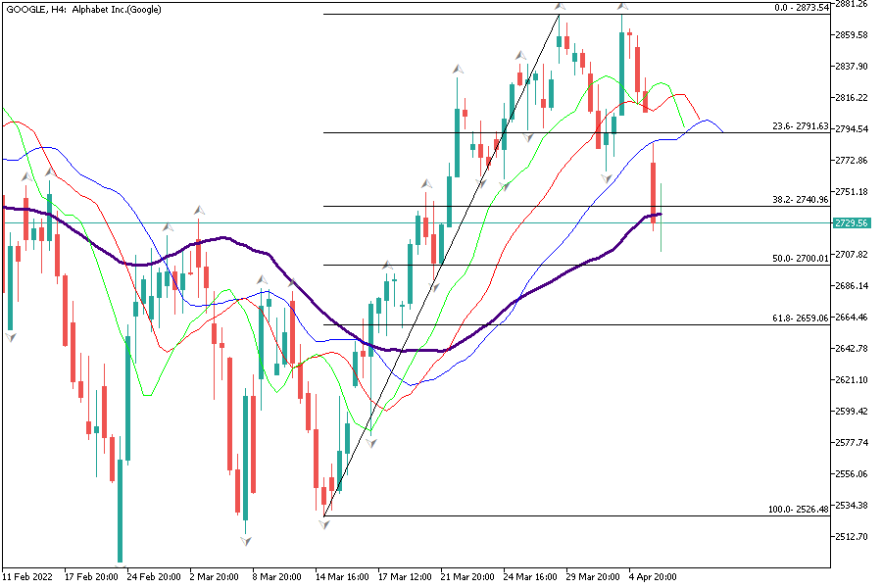Image resolution: width=882 pixels, height=588 pixels.
Task: Select the 38.2 - 2740.96 Fibonacci level label
Action: tap(799, 199)
